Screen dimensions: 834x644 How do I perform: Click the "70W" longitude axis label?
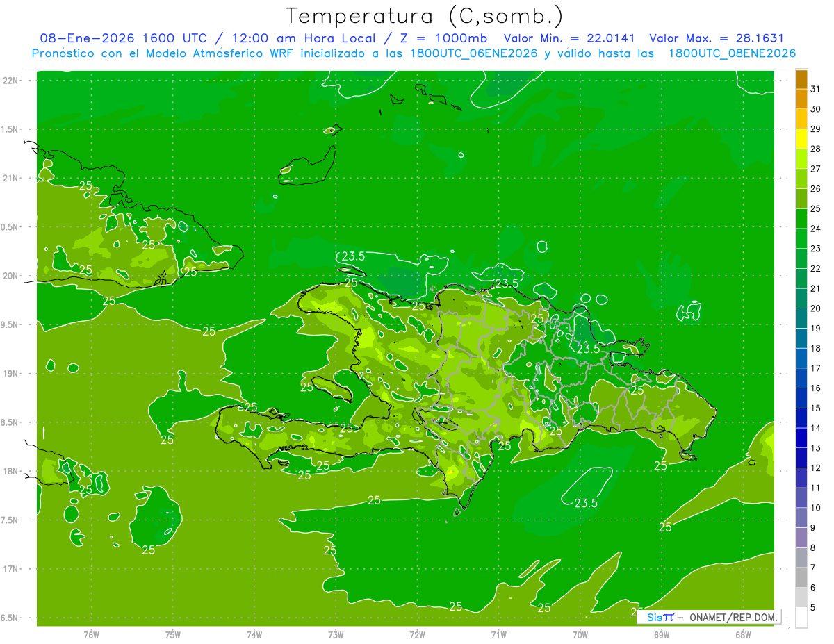click(x=580, y=634)
